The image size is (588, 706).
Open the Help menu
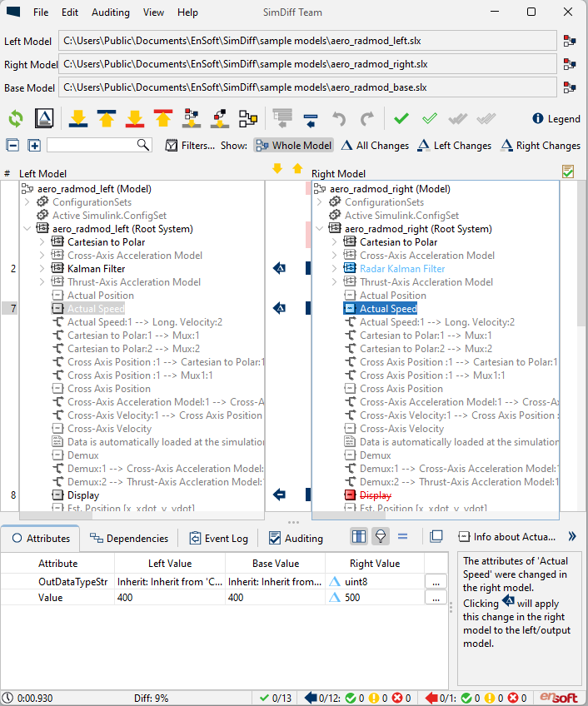click(187, 12)
